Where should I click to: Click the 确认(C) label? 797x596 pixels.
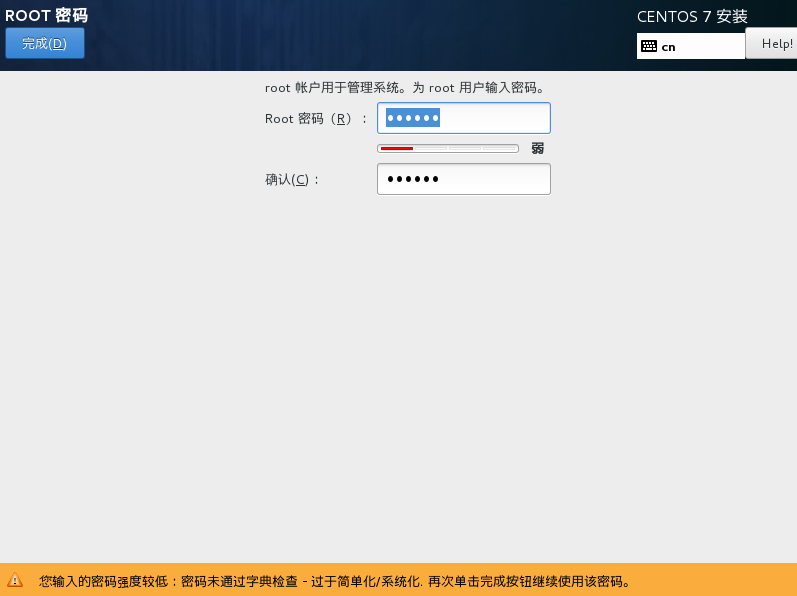(x=292, y=180)
